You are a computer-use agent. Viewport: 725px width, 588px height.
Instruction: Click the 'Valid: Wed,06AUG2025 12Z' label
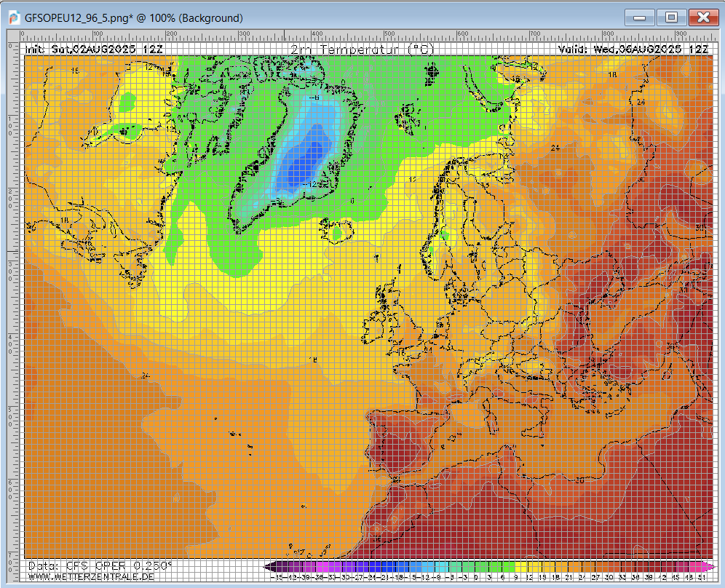pyautogui.click(x=633, y=49)
